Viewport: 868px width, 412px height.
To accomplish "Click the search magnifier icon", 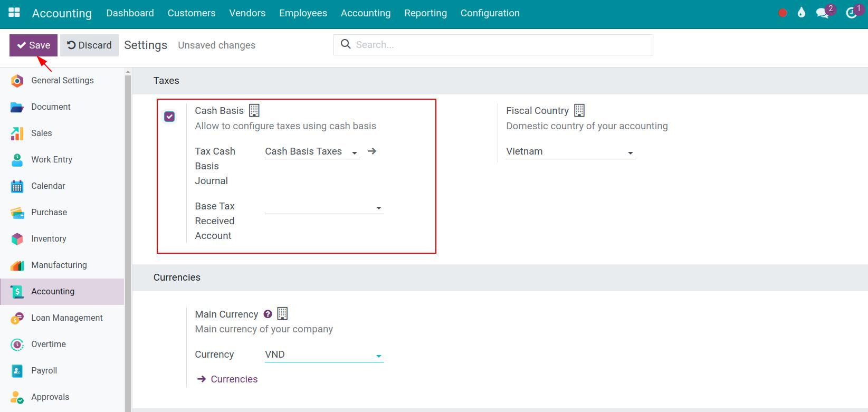I will (346, 44).
